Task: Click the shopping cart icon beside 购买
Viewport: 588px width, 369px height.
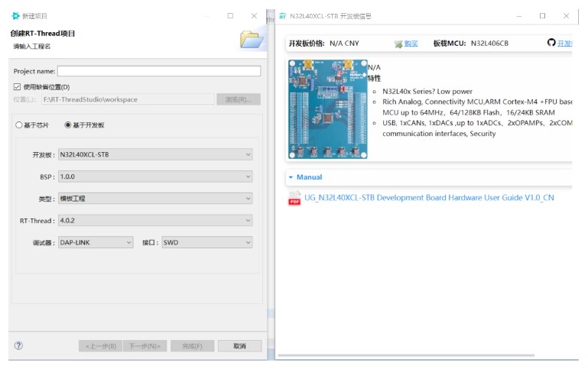Action: pos(398,44)
